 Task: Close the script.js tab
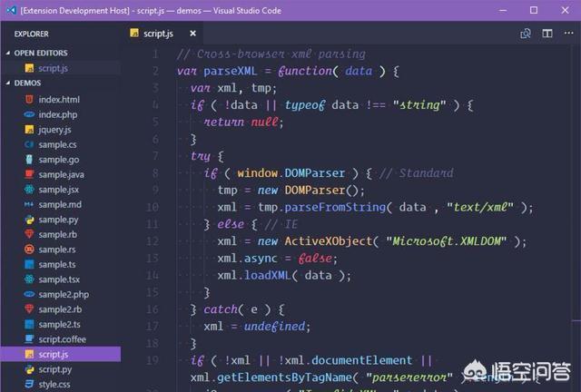(192, 34)
